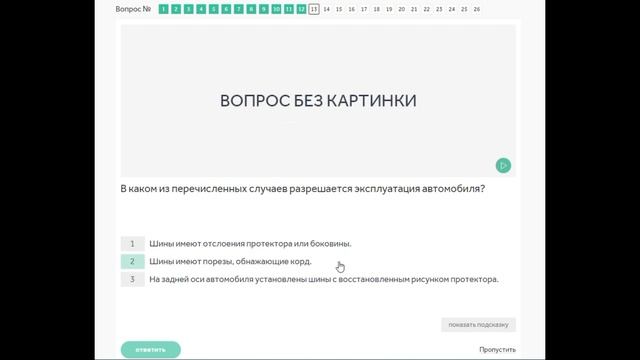Jump to question number 17
This screenshot has width=640, height=360.
(364, 9)
